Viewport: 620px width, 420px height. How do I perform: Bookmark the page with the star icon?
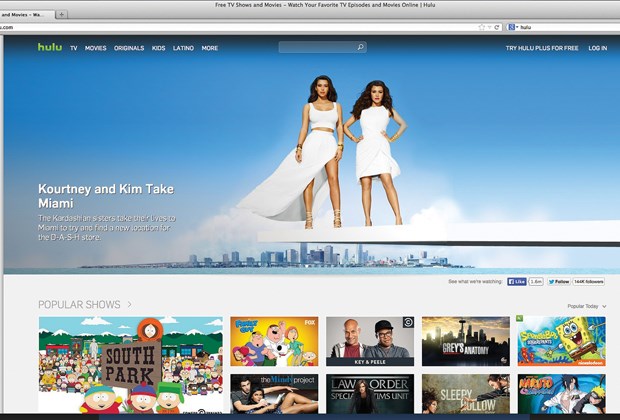(x=482, y=27)
